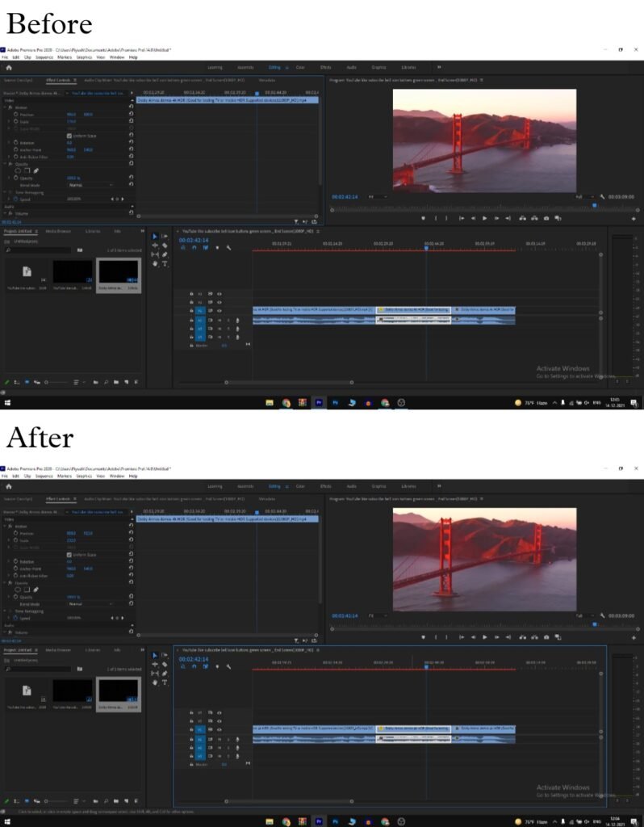Viewport: 644px width, 827px height.
Task: Open the Before program monitor settings wrench
Action: pyautogui.click(x=602, y=197)
